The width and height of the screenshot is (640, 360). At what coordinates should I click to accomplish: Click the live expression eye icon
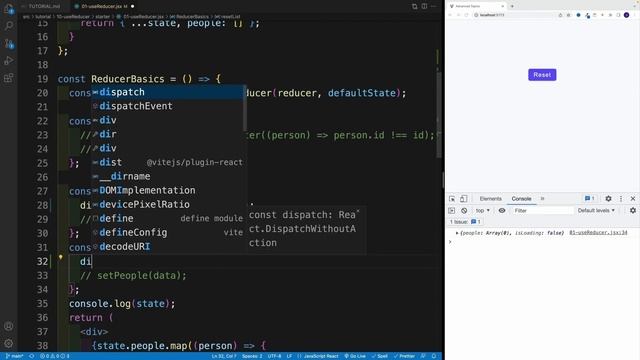[502, 211]
